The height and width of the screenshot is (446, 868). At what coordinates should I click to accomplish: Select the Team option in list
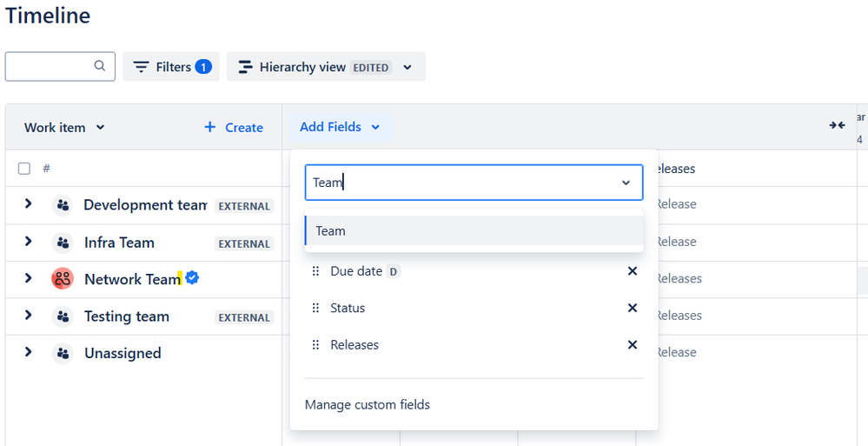474,231
